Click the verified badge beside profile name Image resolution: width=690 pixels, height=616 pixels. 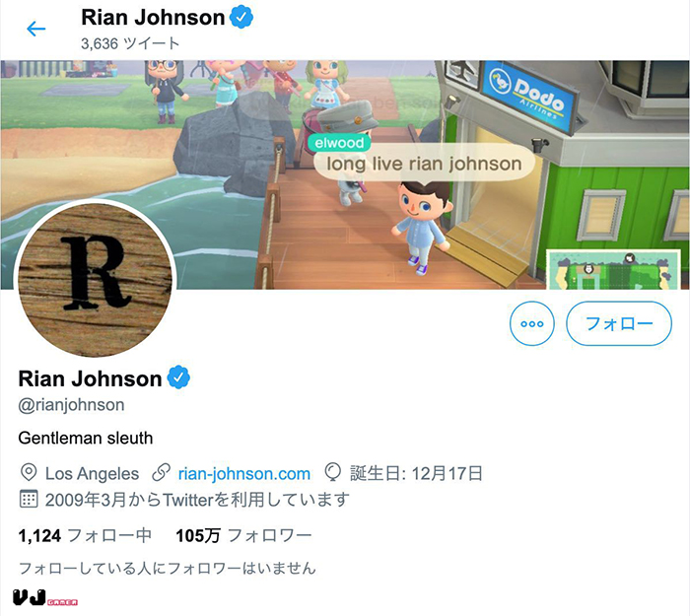tap(178, 377)
